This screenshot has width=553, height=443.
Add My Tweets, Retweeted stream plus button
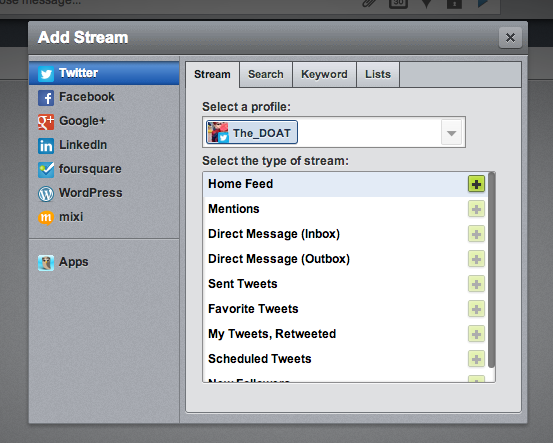[x=476, y=334]
